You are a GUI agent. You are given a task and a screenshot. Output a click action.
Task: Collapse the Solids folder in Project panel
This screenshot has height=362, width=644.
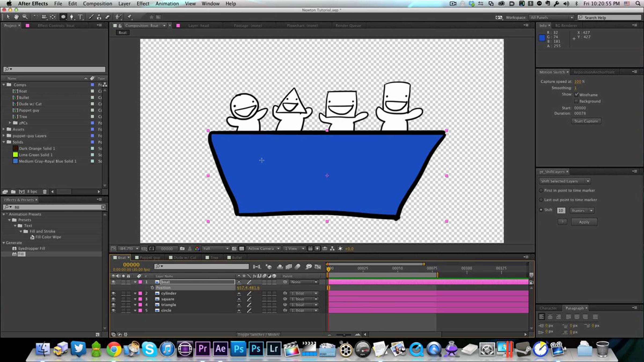pyautogui.click(x=4, y=142)
